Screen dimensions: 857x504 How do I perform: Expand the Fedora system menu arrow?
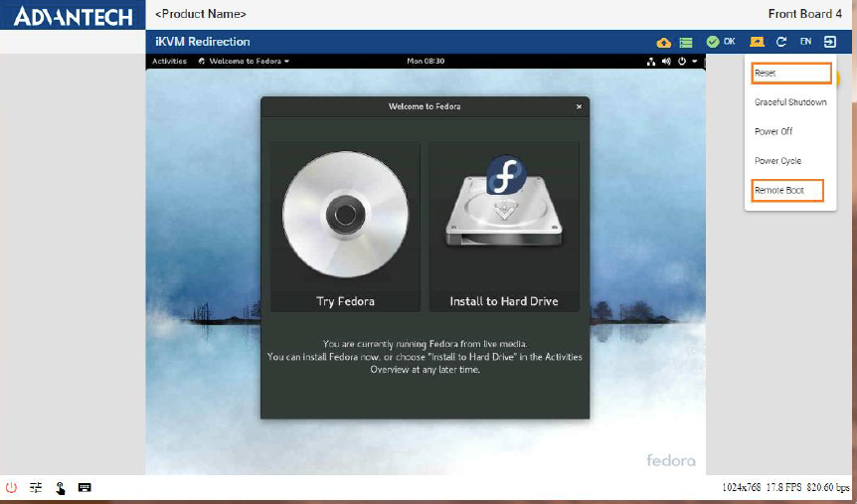point(695,62)
